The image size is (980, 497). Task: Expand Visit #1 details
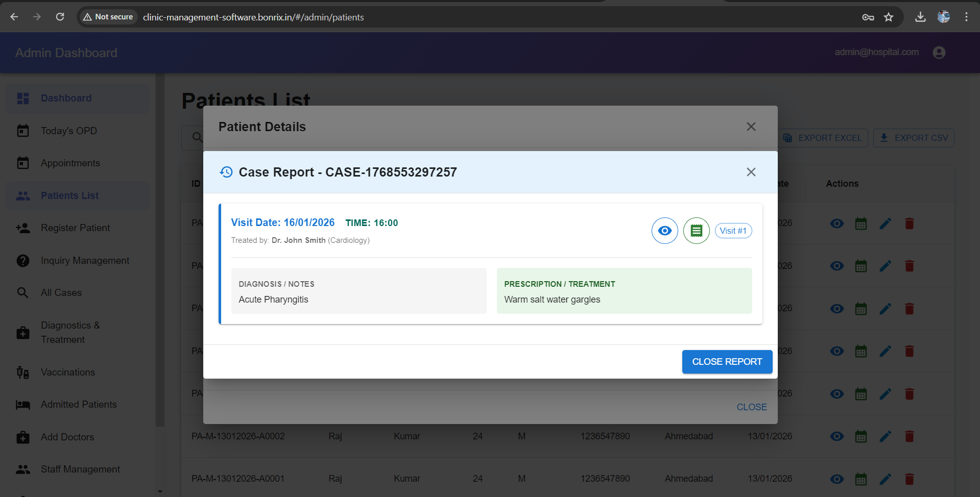(x=733, y=231)
